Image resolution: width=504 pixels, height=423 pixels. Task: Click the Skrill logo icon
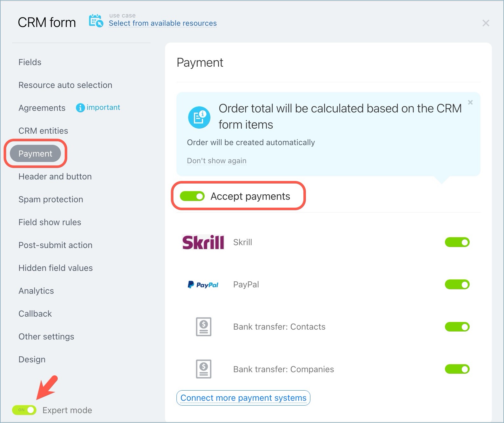point(203,242)
